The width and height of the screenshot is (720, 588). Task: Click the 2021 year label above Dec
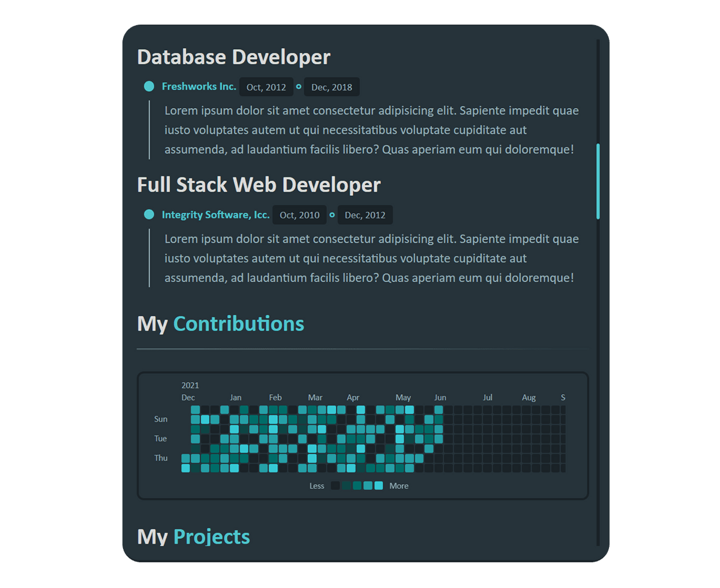coord(190,385)
